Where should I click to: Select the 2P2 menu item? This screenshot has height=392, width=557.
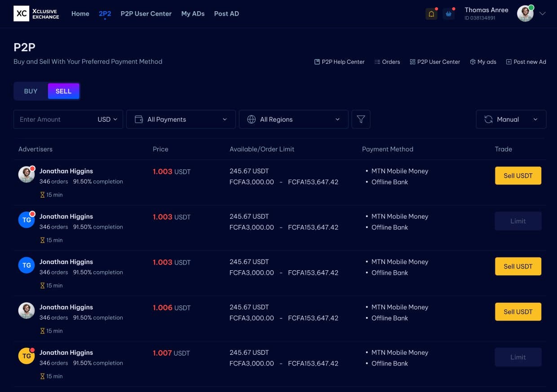[x=105, y=13]
